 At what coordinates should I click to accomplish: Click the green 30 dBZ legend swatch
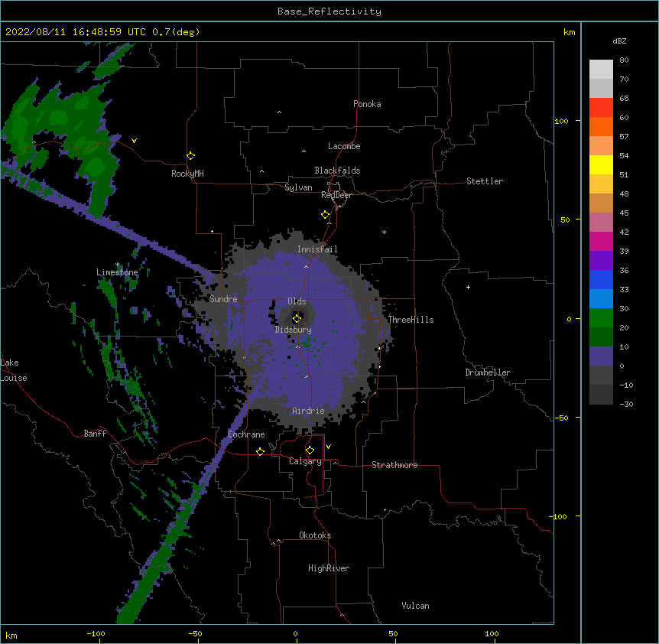point(601,318)
